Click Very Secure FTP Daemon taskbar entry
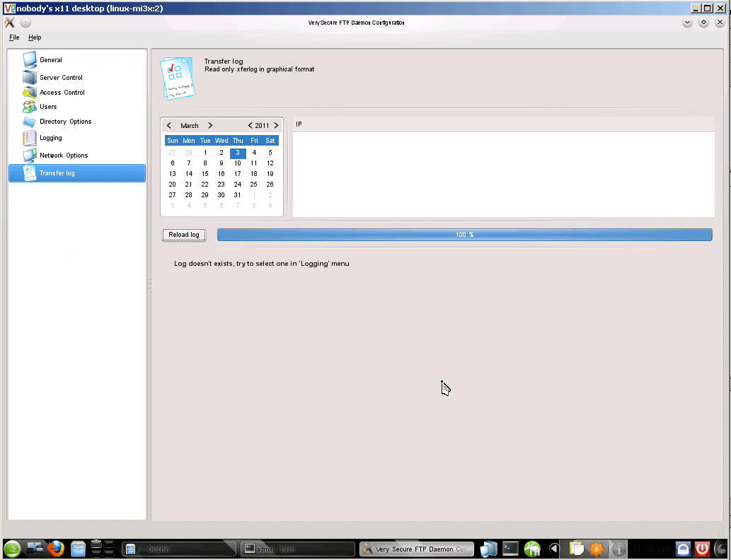The height and width of the screenshot is (560, 731). (417, 549)
